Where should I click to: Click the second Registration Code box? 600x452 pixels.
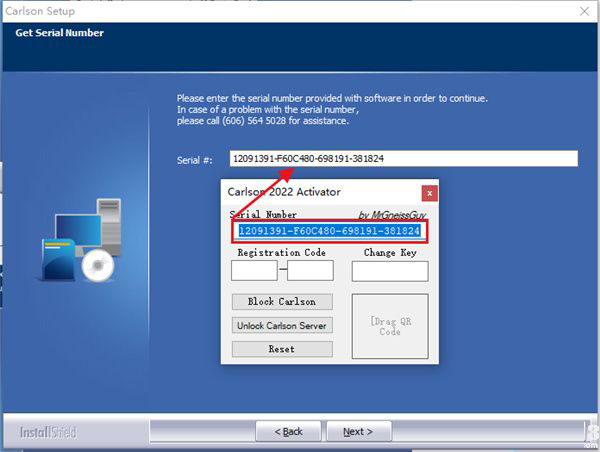(x=310, y=271)
